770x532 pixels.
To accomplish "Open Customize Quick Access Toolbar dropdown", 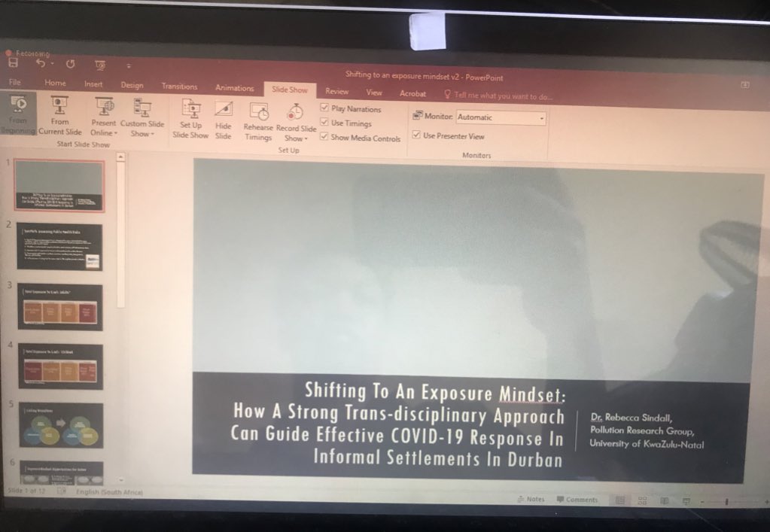I will (x=129, y=66).
